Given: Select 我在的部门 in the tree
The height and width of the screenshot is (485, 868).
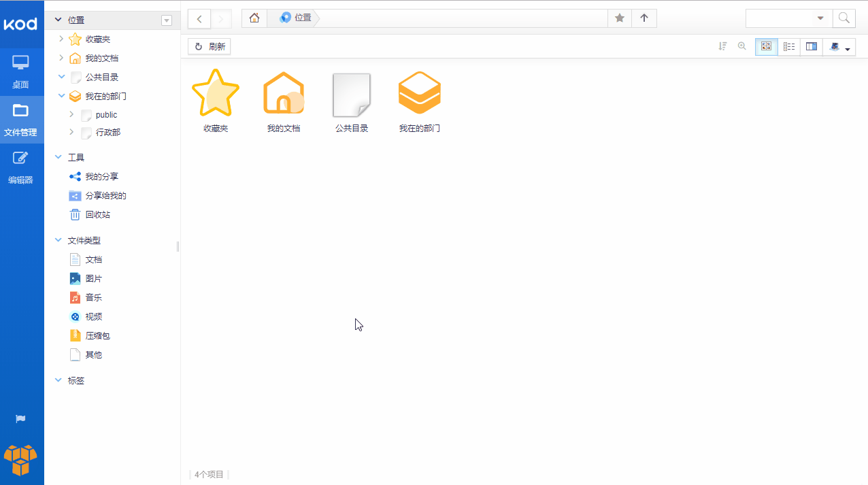Looking at the screenshot, I should point(106,97).
